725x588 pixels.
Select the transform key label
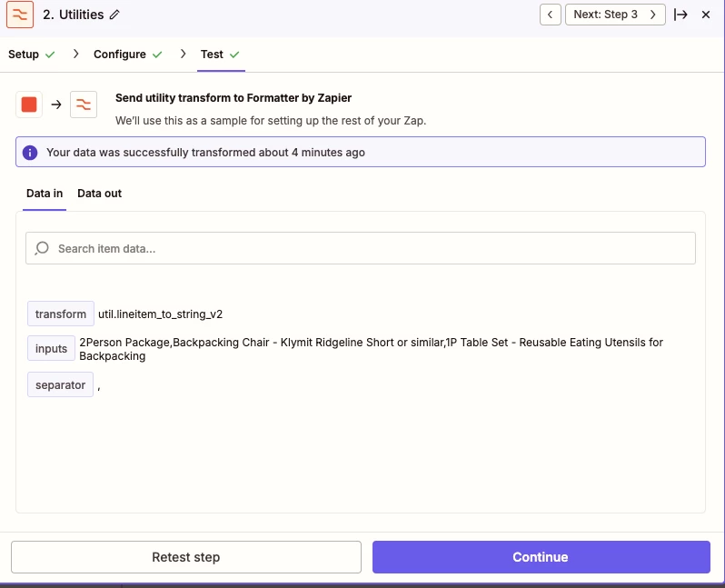(61, 314)
